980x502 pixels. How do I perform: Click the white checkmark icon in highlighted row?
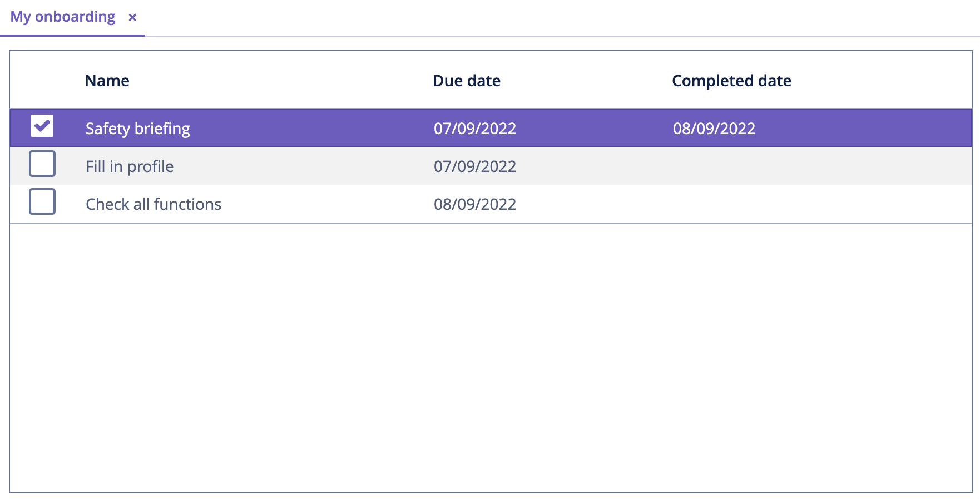[x=42, y=125]
